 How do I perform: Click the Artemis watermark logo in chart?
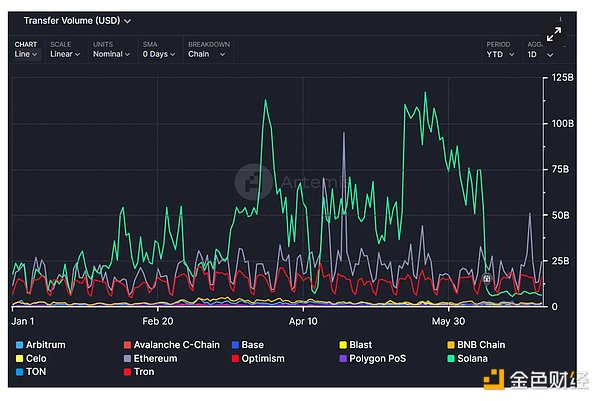tap(253, 183)
